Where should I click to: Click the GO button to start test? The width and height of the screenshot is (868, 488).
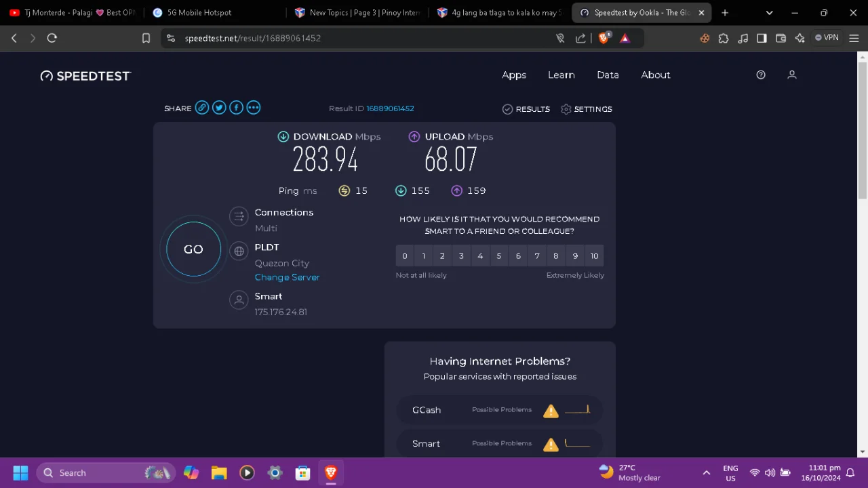[x=193, y=249]
